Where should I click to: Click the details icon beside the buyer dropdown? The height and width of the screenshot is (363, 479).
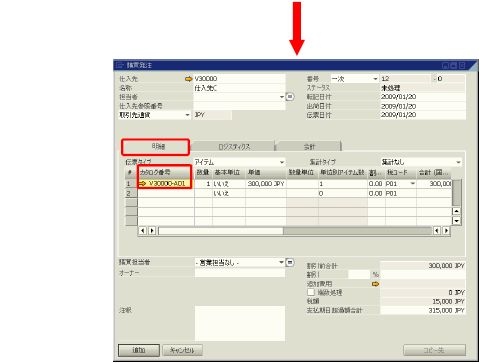290,263
